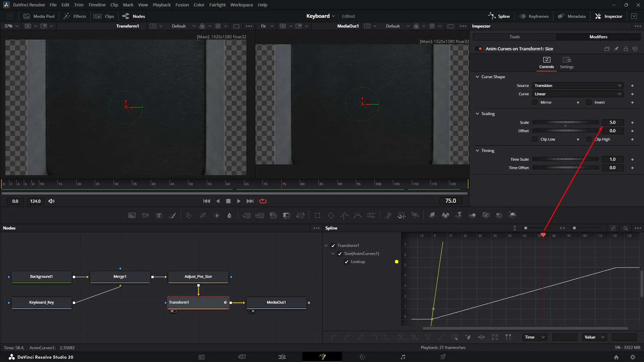Enable the Clip Low checkbox
Viewport: 644px width, 362px height.
tap(535, 139)
